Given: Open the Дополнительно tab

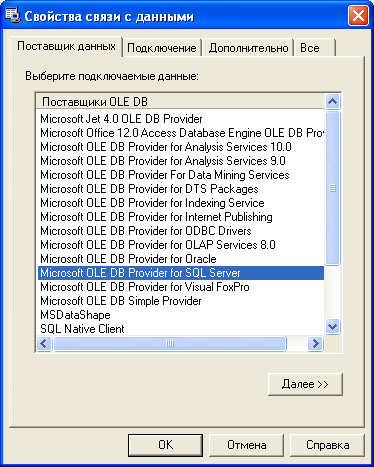Looking at the screenshot, I should [x=248, y=48].
